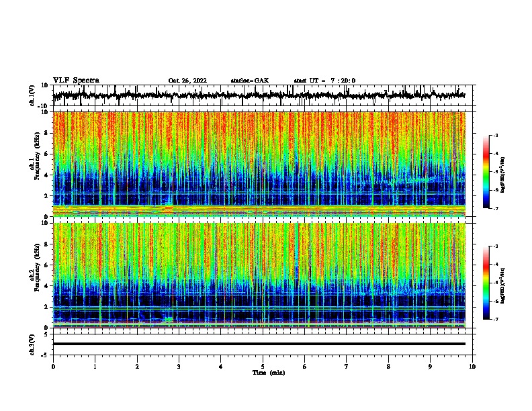Screen dimensions: 532x411
Task: Click tick label "9" on time axis
Action: pyautogui.click(x=430, y=367)
